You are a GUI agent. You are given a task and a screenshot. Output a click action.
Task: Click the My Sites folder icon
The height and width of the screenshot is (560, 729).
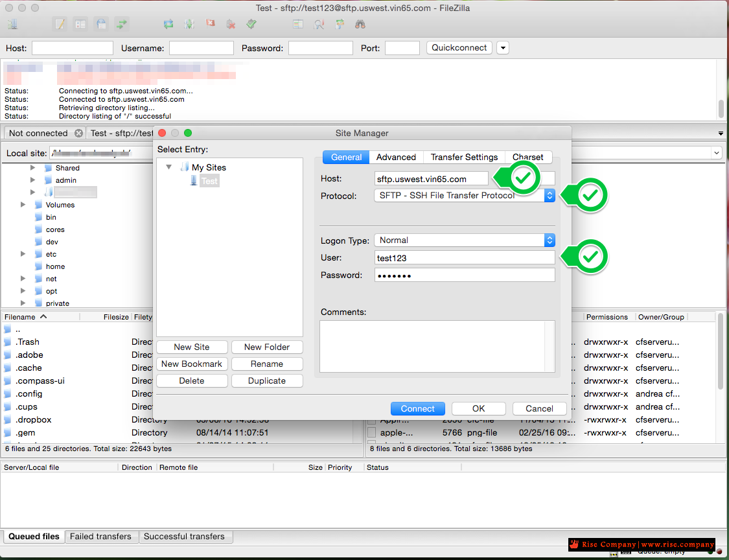pyautogui.click(x=185, y=167)
